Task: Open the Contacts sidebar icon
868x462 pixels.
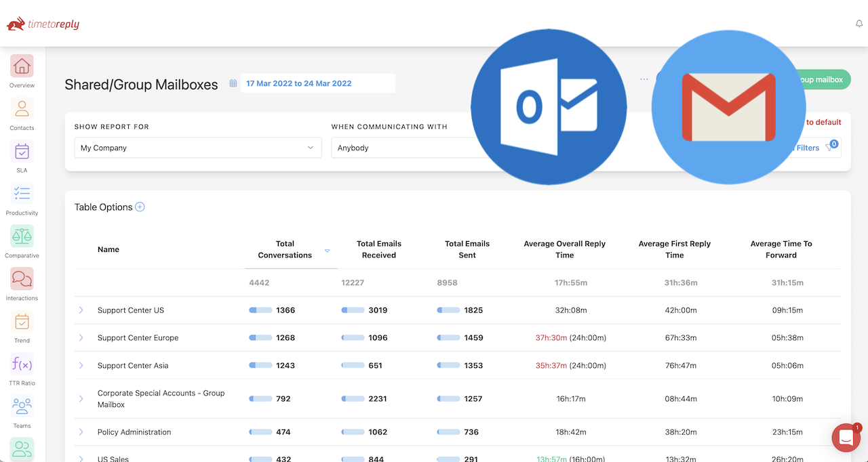Action: [x=22, y=108]
